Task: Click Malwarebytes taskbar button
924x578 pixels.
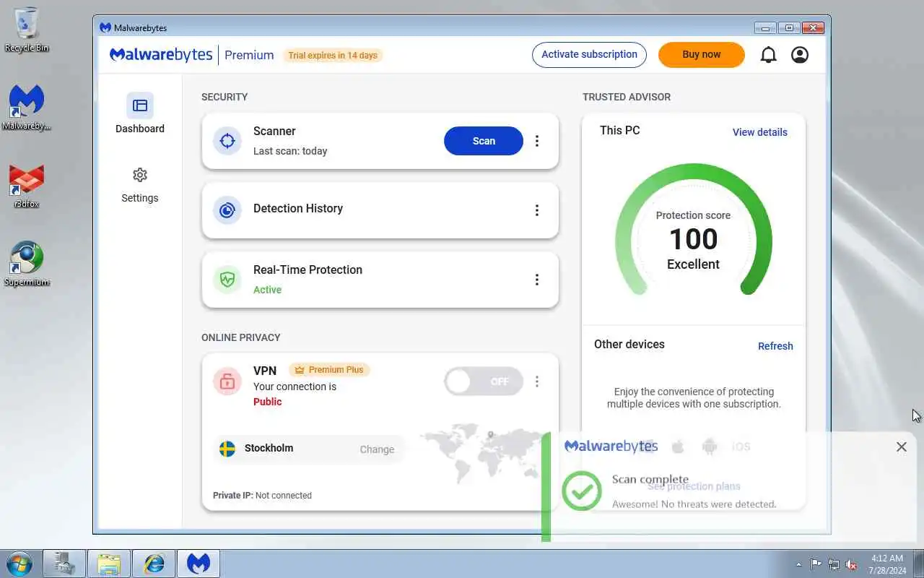Action: point(199,564)
